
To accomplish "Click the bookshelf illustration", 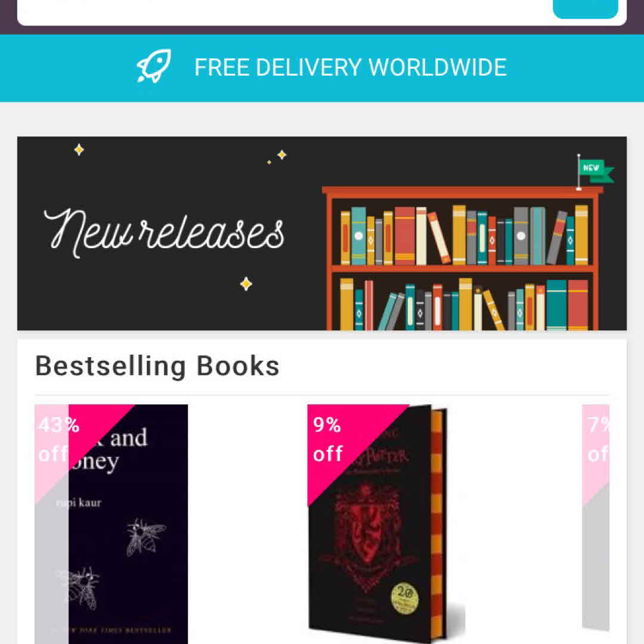I will (463, 258).
